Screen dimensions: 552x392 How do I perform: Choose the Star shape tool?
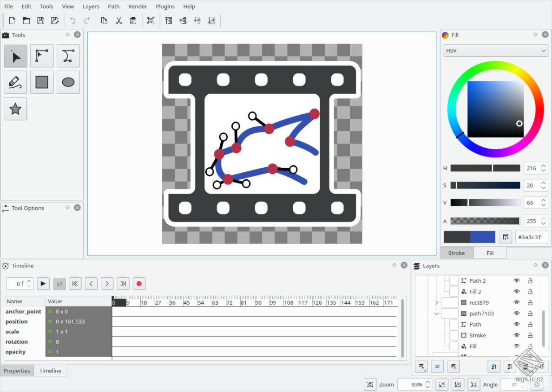point(16,109)
